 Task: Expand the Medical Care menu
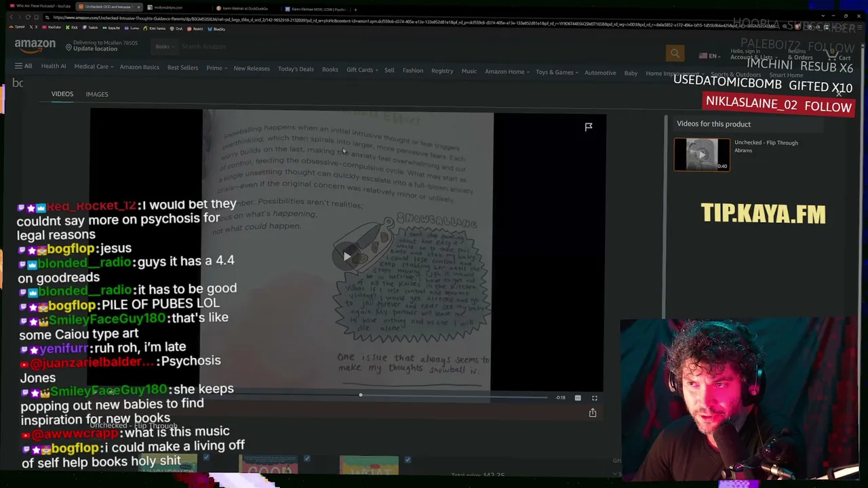point(94,67)
